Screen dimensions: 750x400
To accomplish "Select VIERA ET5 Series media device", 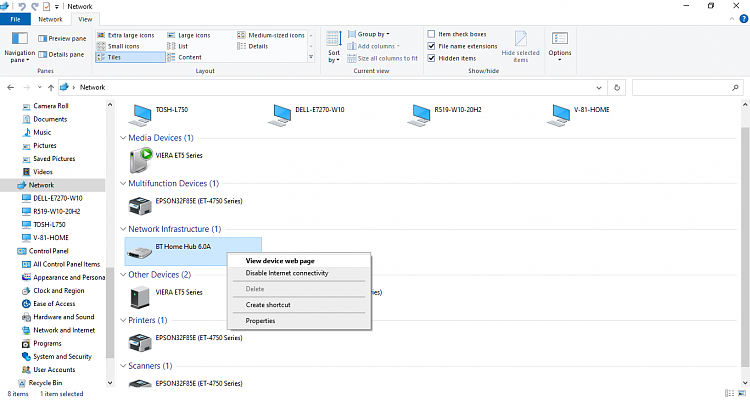I will pos(166,160).
